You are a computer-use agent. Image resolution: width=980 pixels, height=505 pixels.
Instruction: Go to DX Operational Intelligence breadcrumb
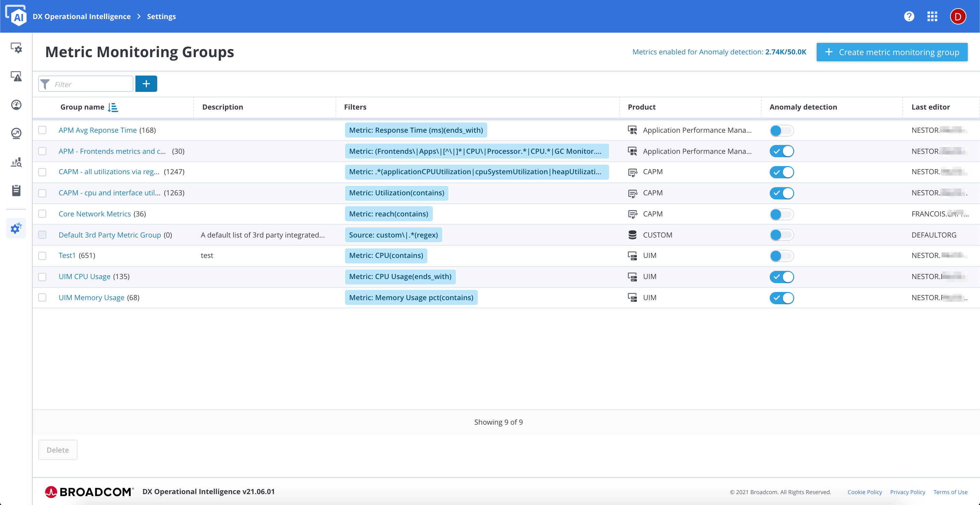[x=81, y=16]
